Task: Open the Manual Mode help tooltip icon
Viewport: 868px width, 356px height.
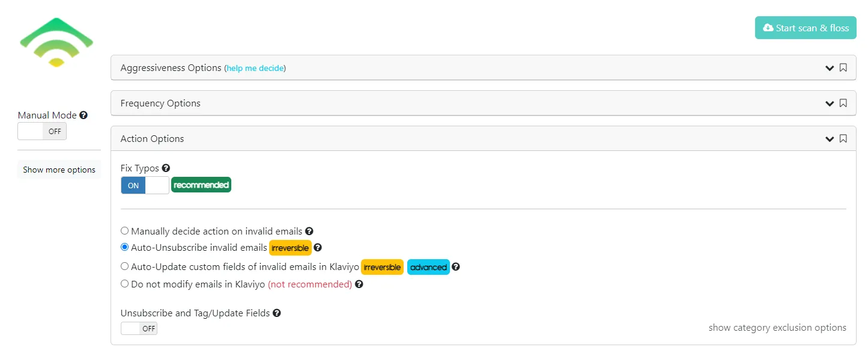Action: click(83, 115)
